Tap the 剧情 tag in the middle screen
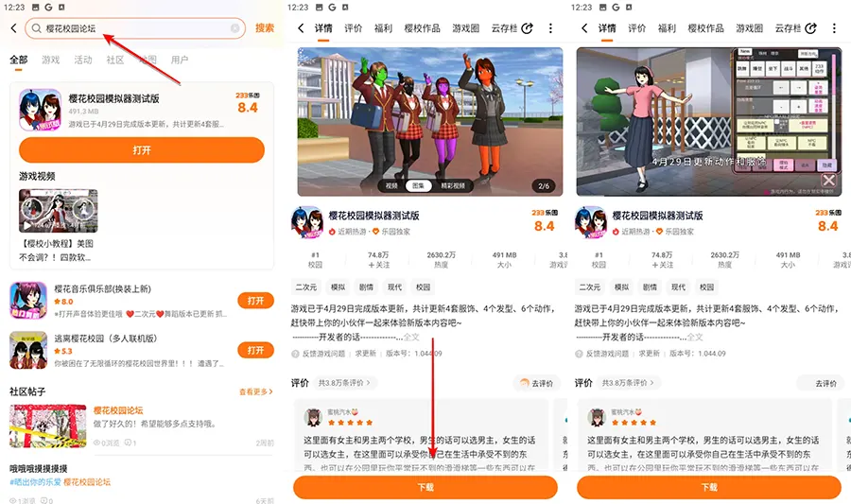The width and height of the screenshot is (851, 504). [366, 287]
